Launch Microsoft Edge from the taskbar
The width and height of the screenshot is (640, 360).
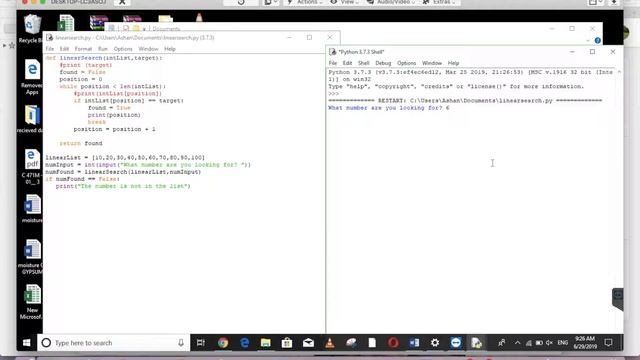(244, 343)
